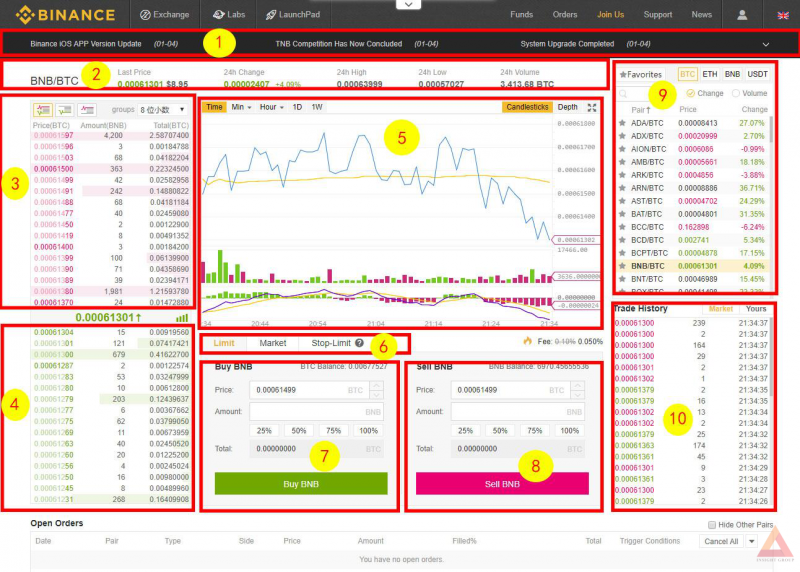The width and height of the screenshot is (800, 572).
Task: Click the Binance logo
Action: [65, 15]
